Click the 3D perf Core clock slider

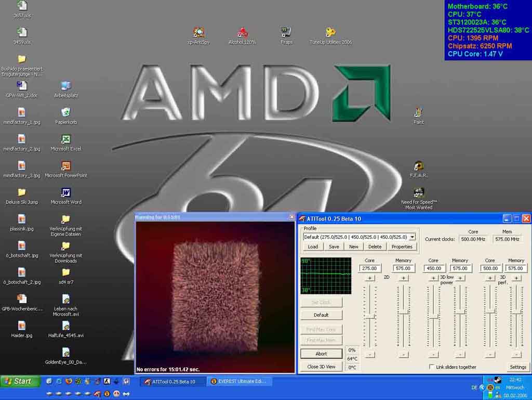(490, 312)
